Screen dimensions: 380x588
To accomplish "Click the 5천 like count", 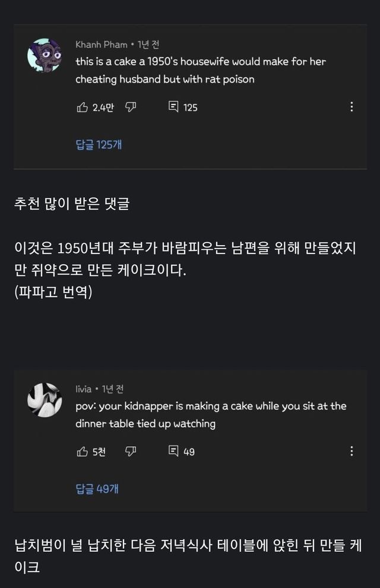I will pos(99,452).
